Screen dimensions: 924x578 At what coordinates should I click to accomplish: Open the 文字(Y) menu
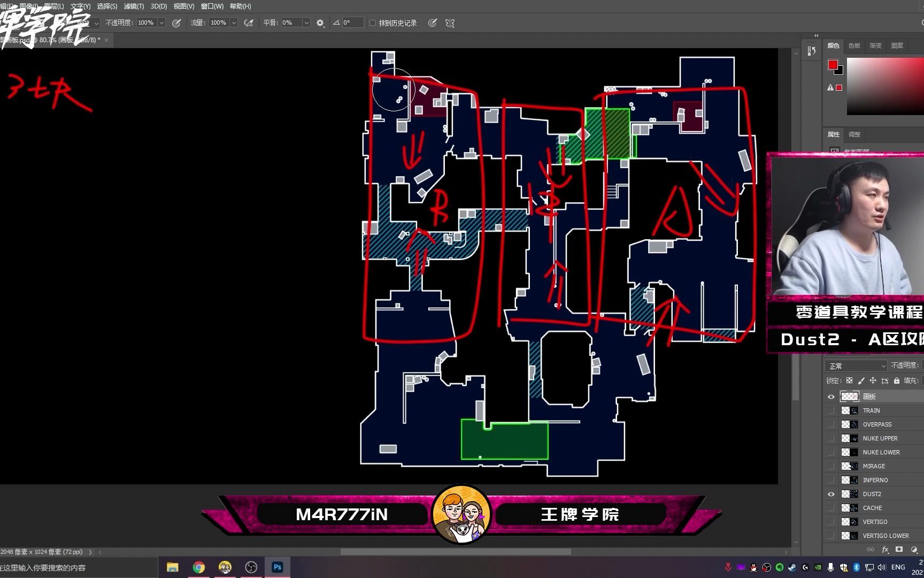tap(80, 6)
